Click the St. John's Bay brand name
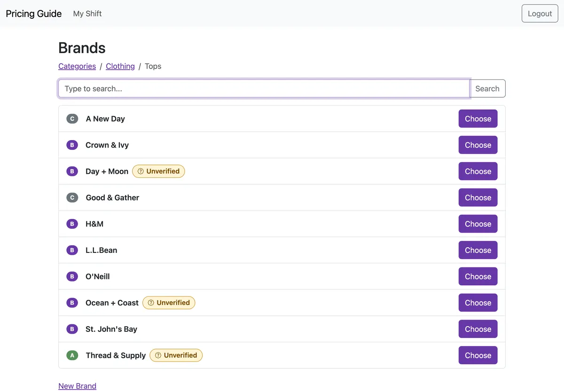This screenshot has width=564, height=392. [x=111, y=329]
